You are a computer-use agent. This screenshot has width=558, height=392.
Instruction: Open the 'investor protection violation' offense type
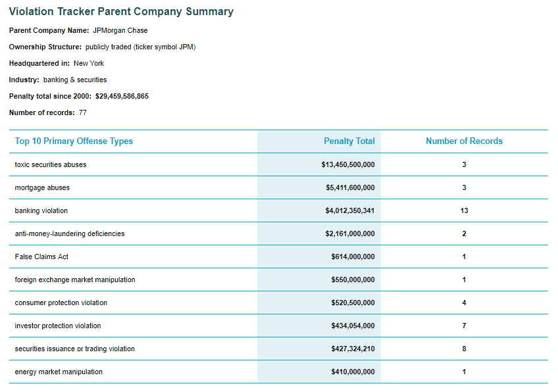click(58, 326)
